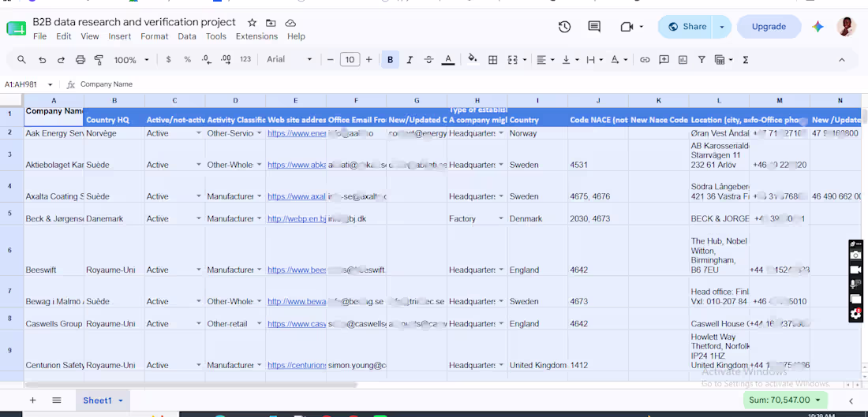Undo the last action

point(42,60)
